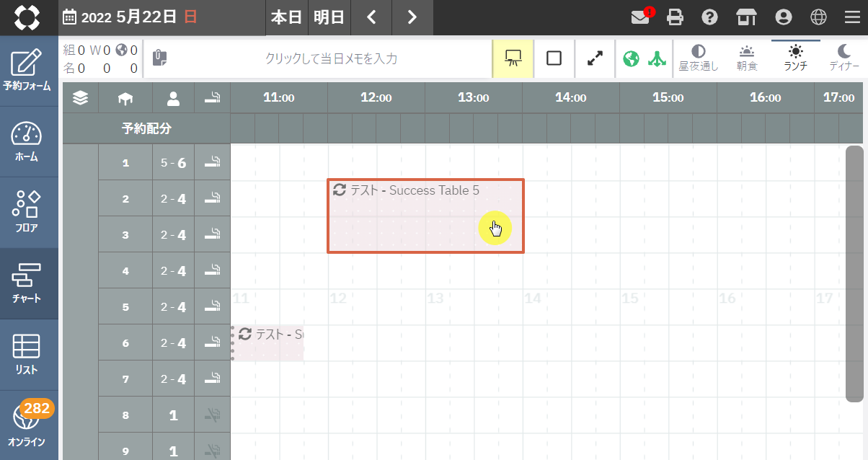
Task: Click the 本日 today button
Action: point(286,17)
